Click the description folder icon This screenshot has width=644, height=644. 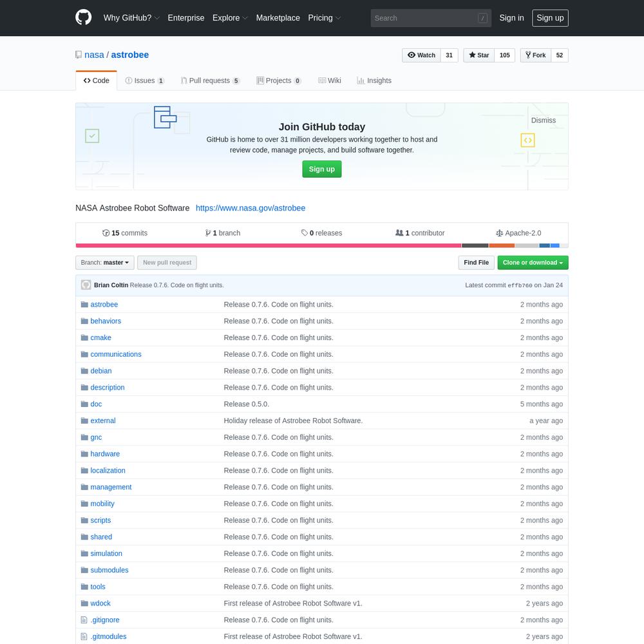click(x=84, y=387)
